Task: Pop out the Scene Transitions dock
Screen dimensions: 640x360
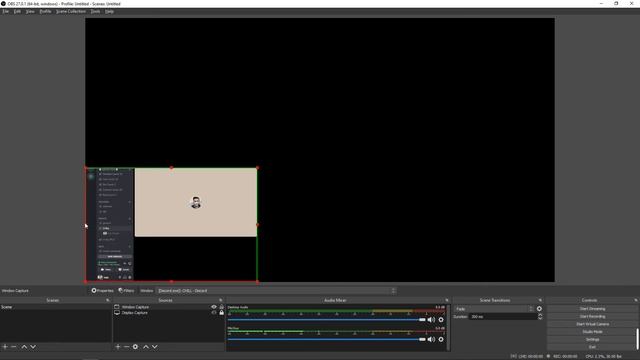Action: pos(540,300)
